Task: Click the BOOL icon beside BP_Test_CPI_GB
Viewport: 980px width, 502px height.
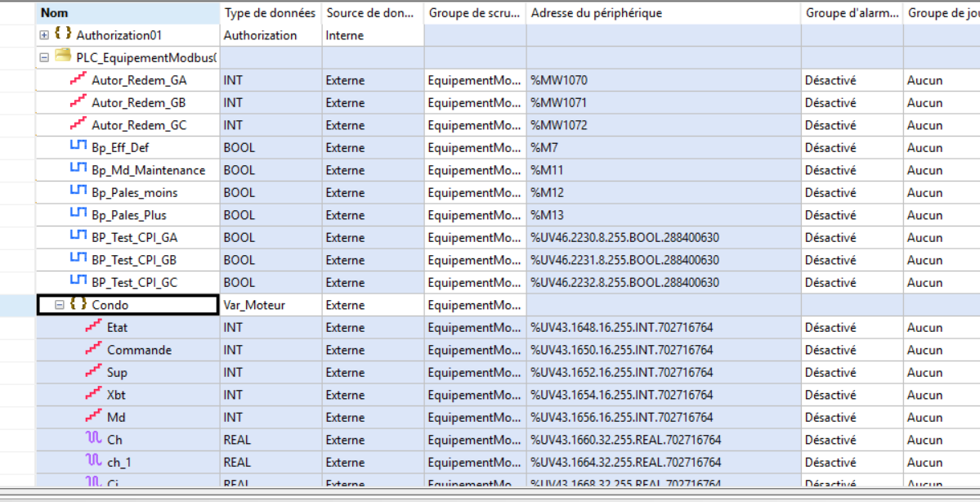Action: coord(78,260)
